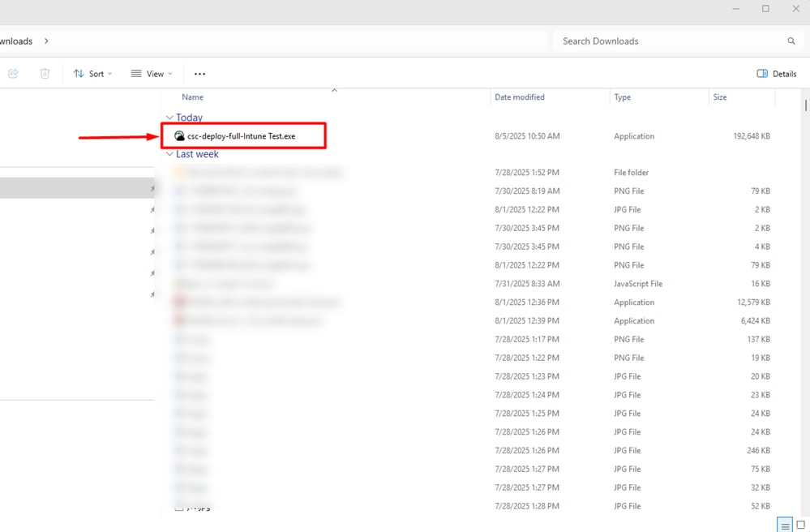Screen dimensions: 810x532
Task: Select the csc-deploy-full-Intune Test.exe file
Action: pos(242,136)
